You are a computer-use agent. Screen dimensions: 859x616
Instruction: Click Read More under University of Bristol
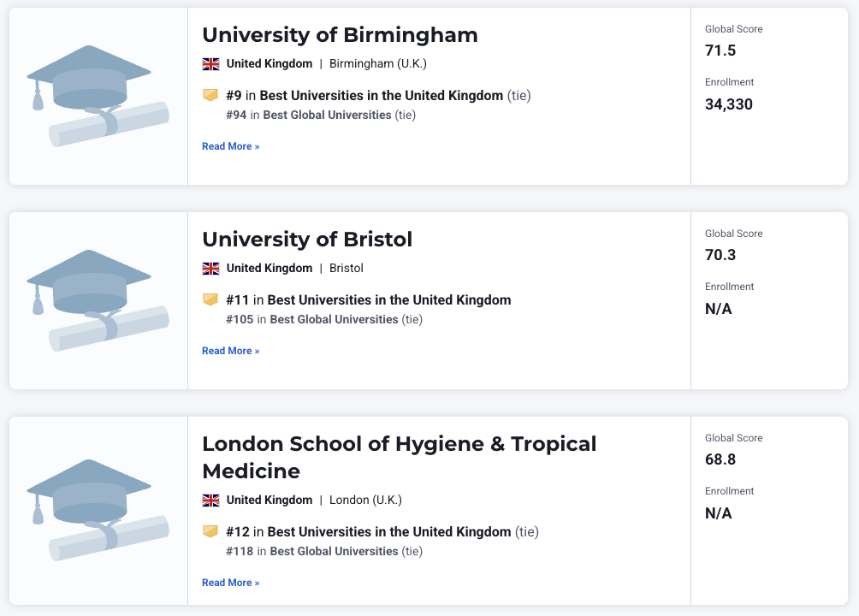pos(230,351)
